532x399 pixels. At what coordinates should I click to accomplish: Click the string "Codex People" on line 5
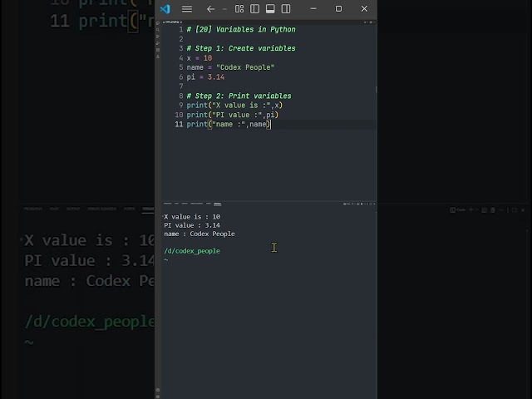coord(245,67)
